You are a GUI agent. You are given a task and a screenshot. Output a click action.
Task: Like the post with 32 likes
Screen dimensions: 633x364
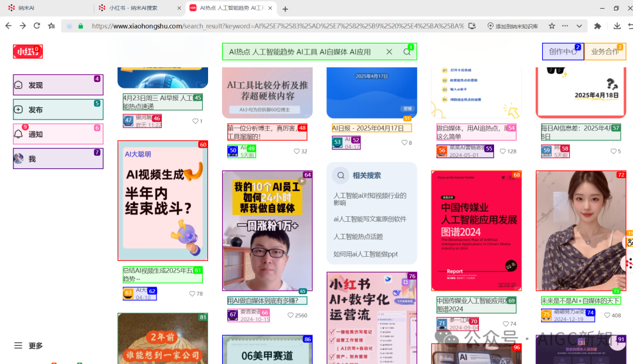(x=297, y=151)
